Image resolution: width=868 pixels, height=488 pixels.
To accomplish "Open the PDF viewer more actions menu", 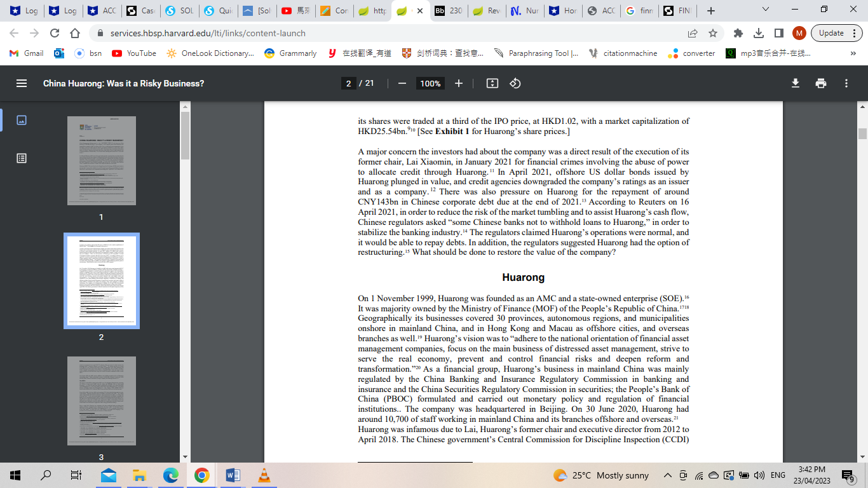I will pyautogui.click(x=846, y=83).
